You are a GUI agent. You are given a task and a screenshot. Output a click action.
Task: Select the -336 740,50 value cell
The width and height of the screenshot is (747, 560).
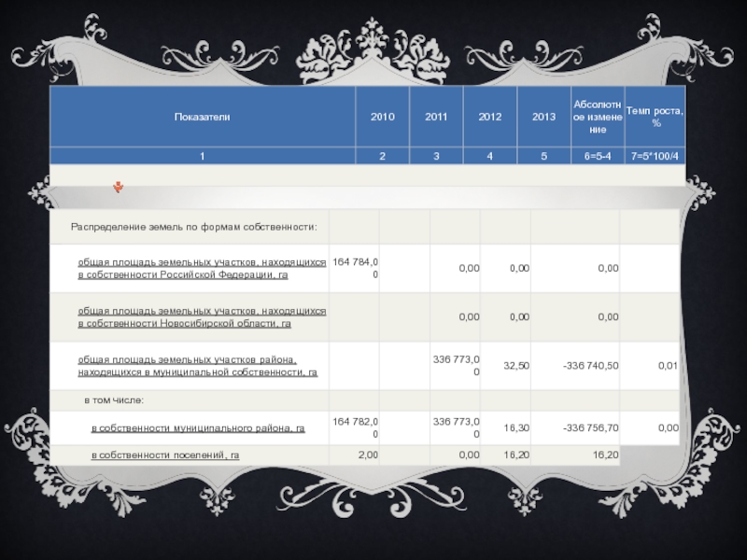[x=590, y=366]
